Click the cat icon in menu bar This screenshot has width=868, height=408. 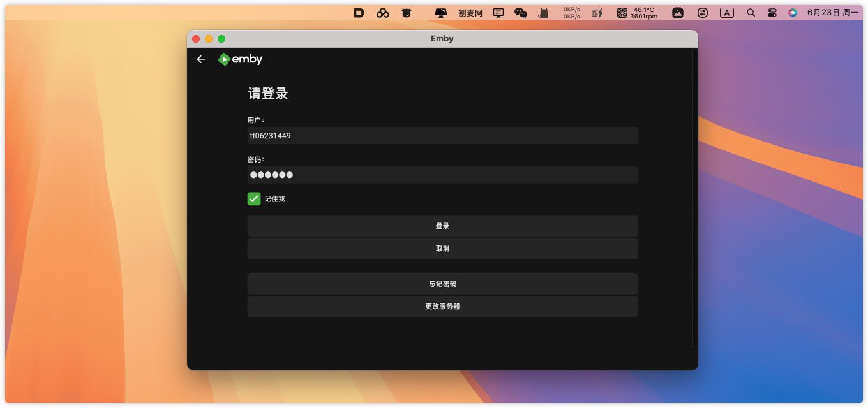click(x=543, y=13)
